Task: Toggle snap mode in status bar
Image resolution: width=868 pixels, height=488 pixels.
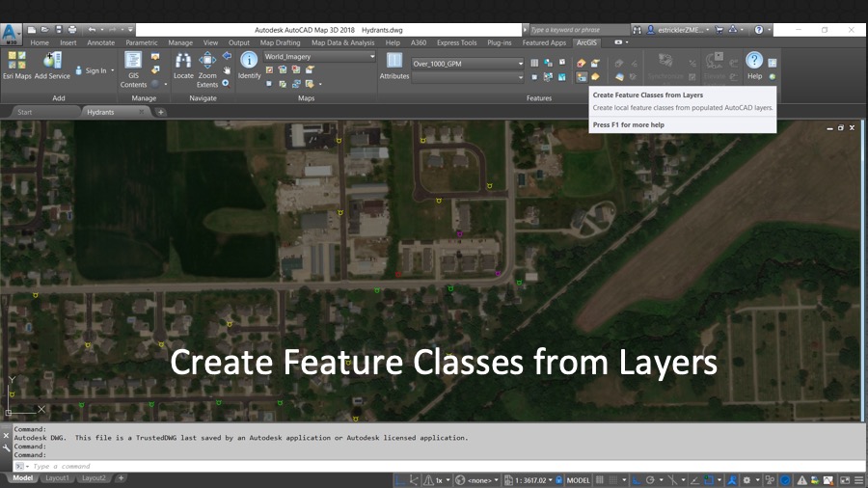Action: [612, 480]
